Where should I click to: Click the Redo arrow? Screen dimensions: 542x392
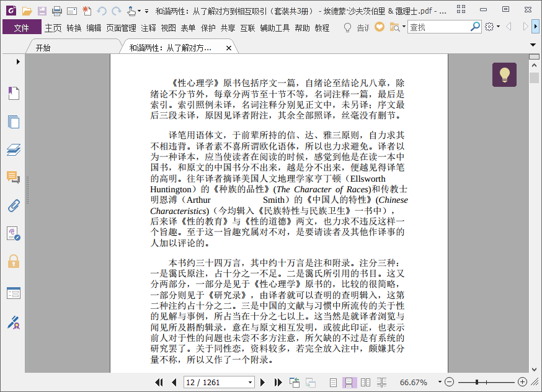[117, 11]
